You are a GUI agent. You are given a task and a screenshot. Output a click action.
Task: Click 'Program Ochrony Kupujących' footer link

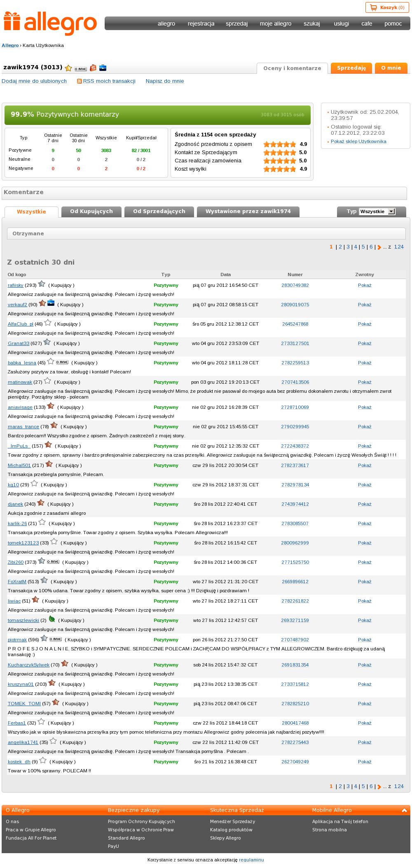[x=141, y=821]
